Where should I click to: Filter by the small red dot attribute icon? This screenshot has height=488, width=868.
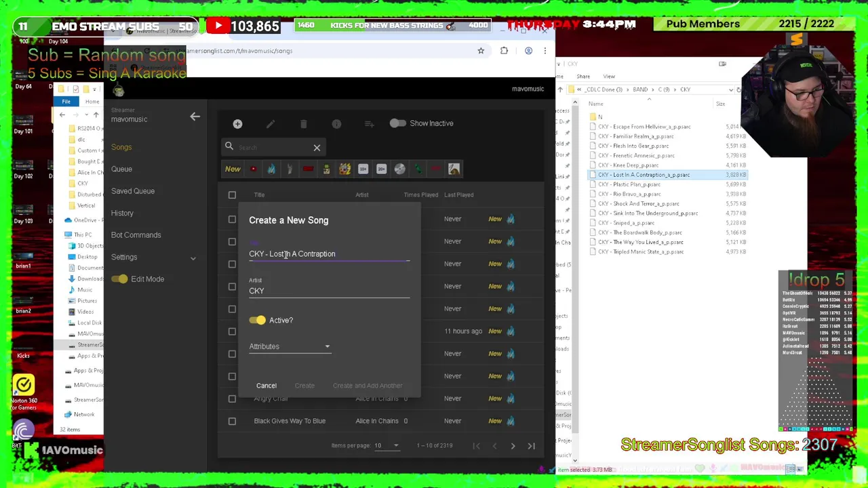click(253, 169)
